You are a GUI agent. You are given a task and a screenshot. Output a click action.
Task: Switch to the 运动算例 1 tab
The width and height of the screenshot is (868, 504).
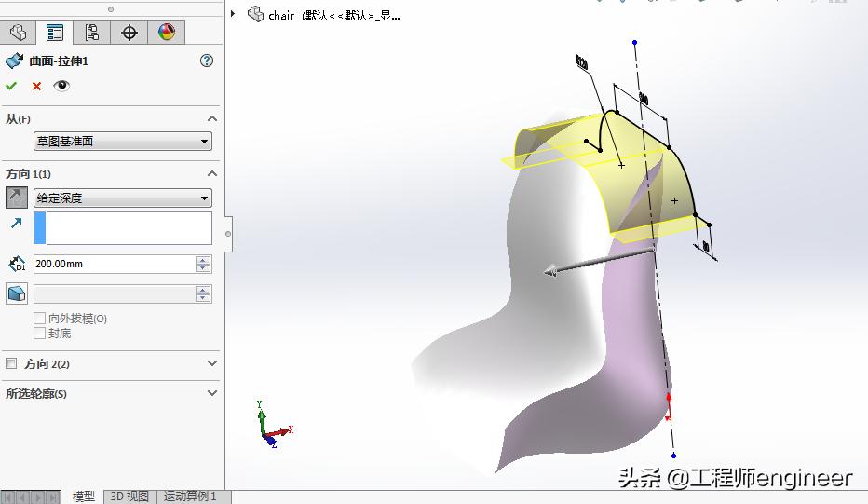pyautogui.click(x=189, y=497)
